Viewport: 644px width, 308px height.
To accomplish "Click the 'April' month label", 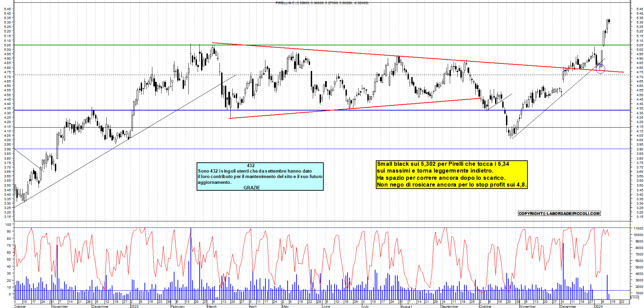I will (252, 306).
